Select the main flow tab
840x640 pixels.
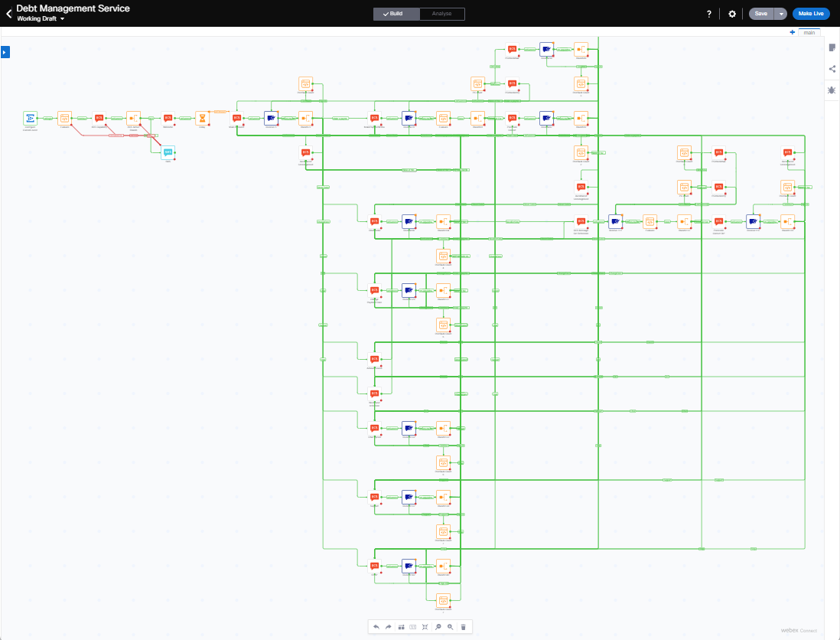[809, 33]
